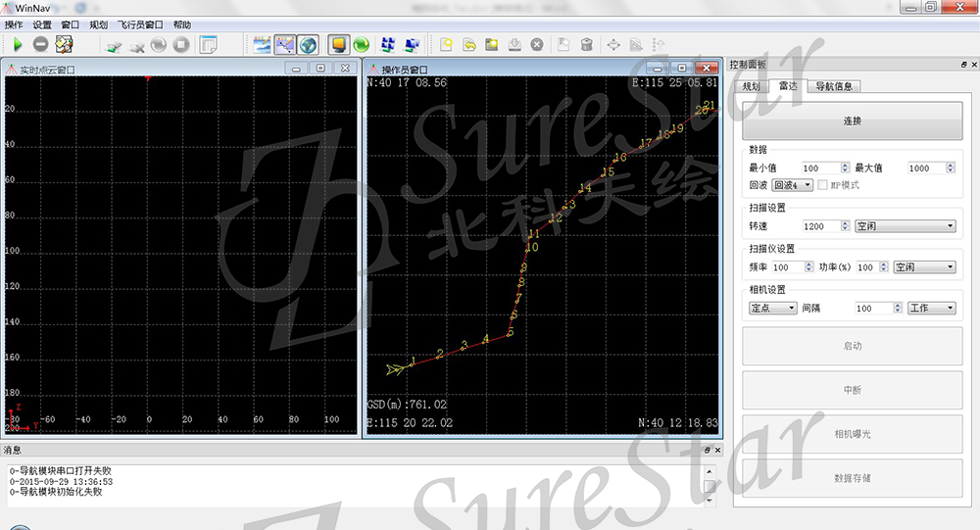The width and height of the screenshot is (980, 530).
Task: Click the gray minus stop icon
Action: 40,44
